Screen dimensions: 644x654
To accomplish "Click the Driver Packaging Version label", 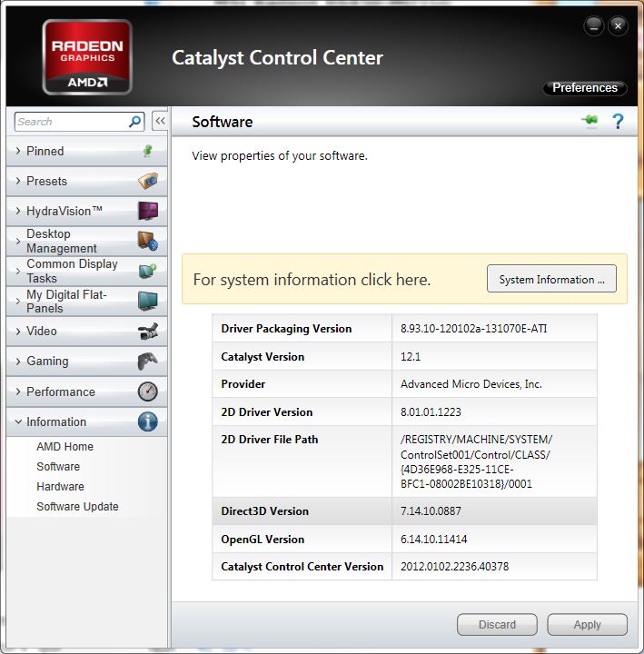I will [286, 329].
